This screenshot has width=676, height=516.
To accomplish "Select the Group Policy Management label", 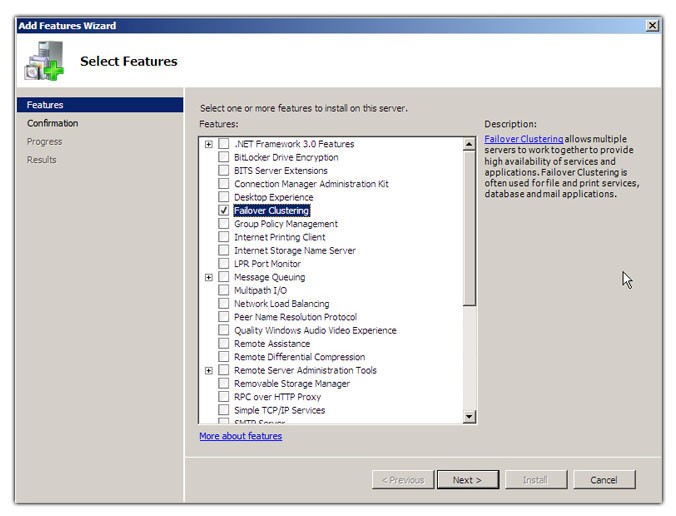I will 286,224.
